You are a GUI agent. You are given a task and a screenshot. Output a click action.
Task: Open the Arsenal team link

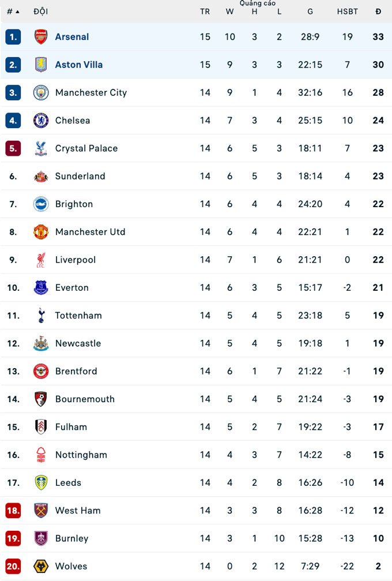72,37
